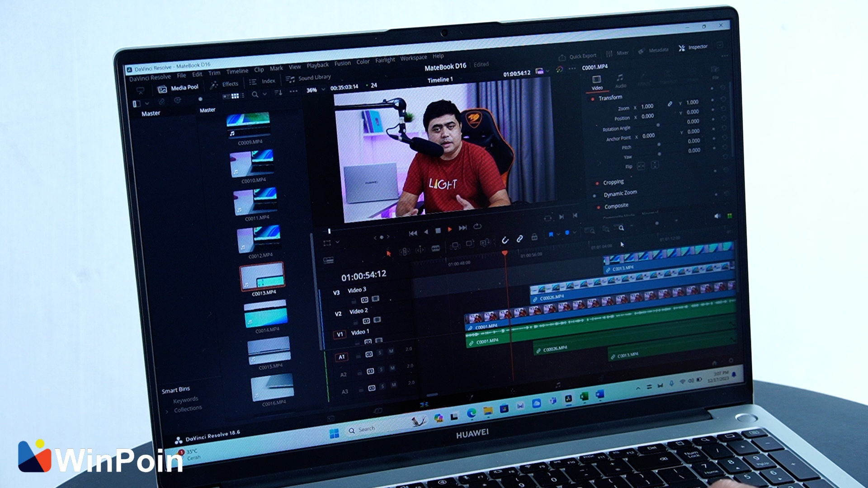868x488 pixels.
Task: Open the Sound Library panel
Action: 308,78
